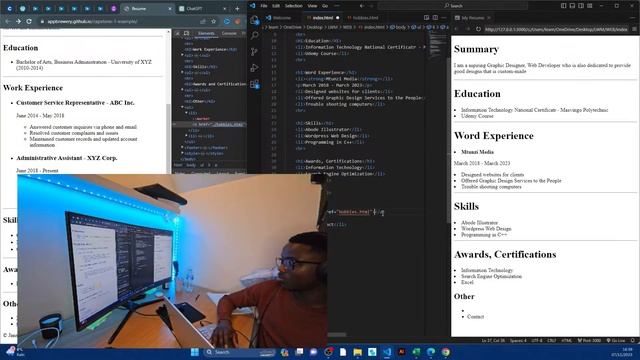Click the Chrome address bar URL
Image resolution: width=640 pixels, height=360 pixels.
tap(92, 21)
